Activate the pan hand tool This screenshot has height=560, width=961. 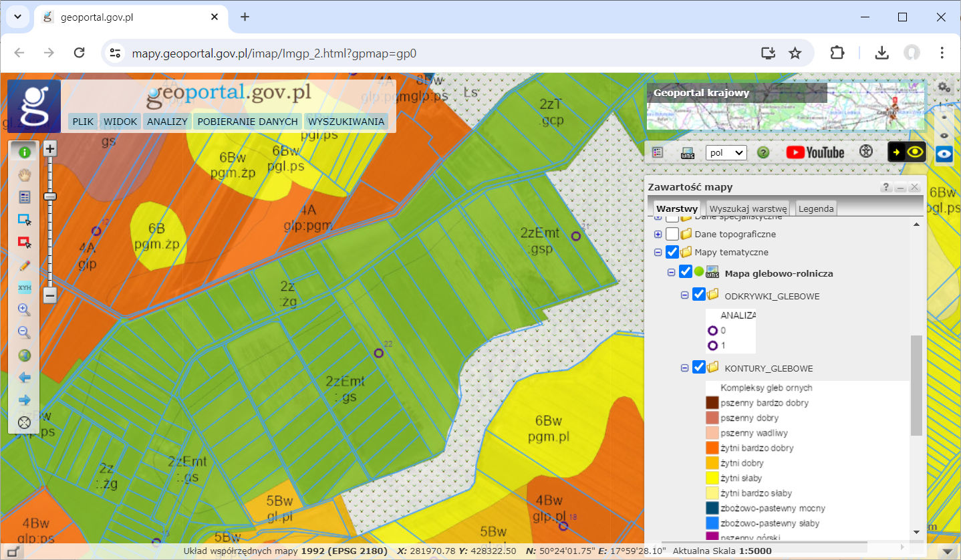(x=24, y=174)
